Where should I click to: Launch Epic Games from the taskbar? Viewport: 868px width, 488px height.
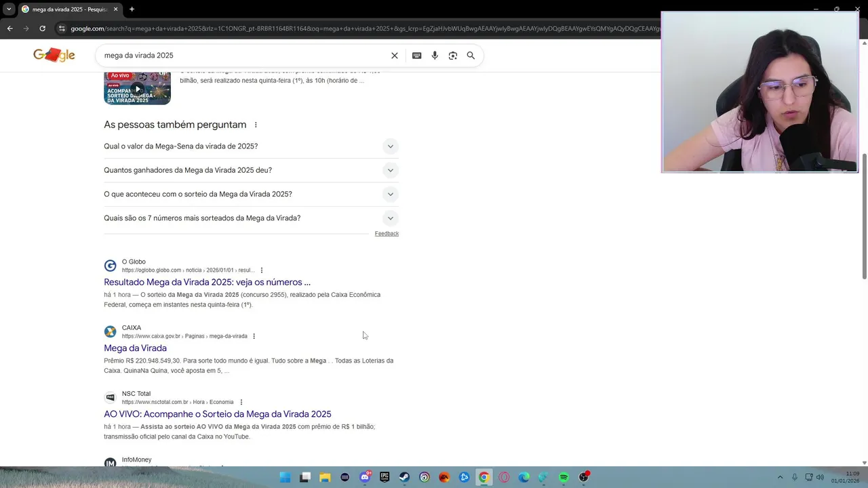pos(384,477)
